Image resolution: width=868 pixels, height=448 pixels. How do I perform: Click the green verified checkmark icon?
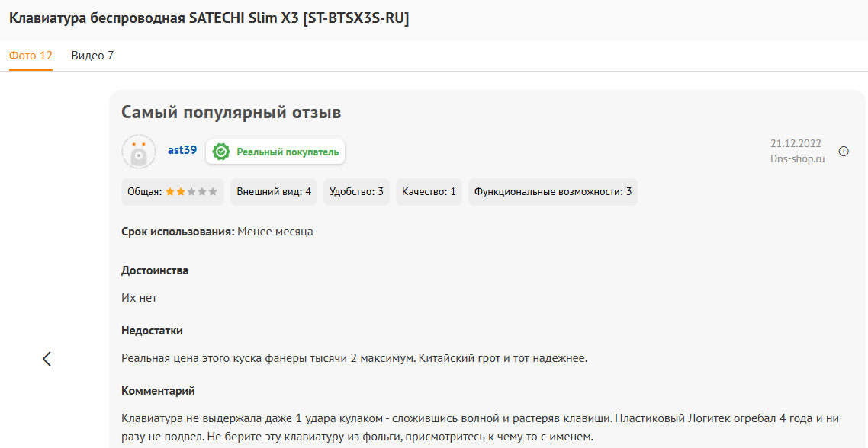point(221,152)
